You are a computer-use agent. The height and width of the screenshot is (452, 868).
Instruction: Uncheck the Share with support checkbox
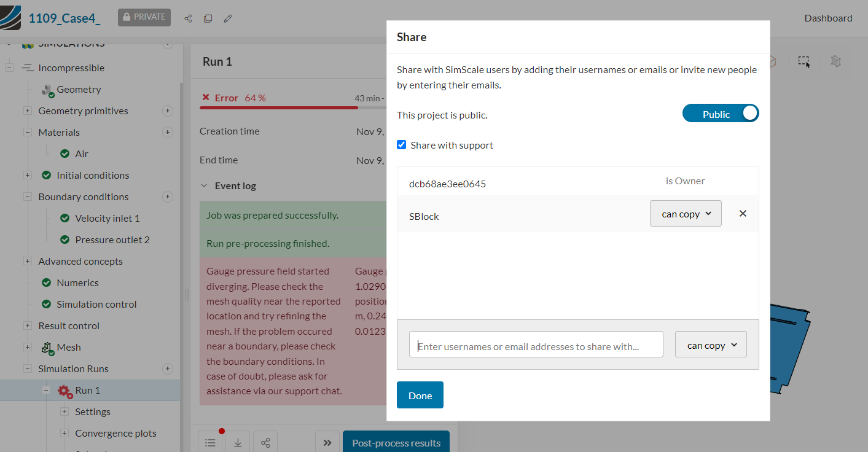tap(402, 145)
